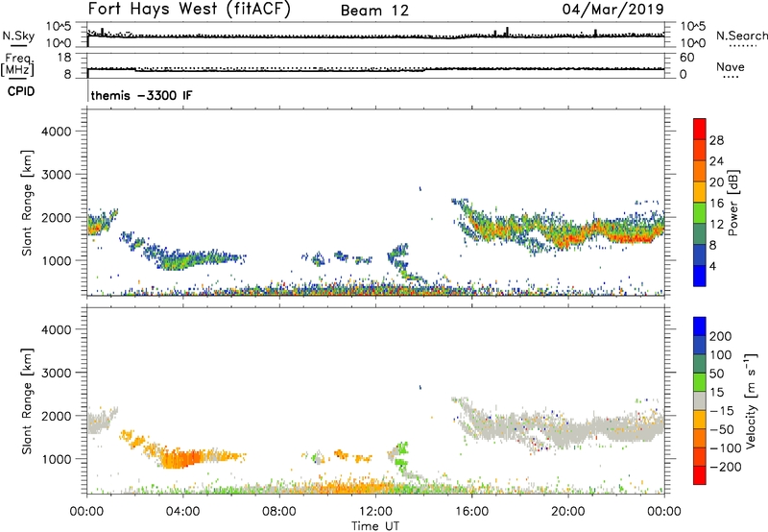Screen dimensions: 768x532
Task: Click the Beam 12 label
Action: 375,11
